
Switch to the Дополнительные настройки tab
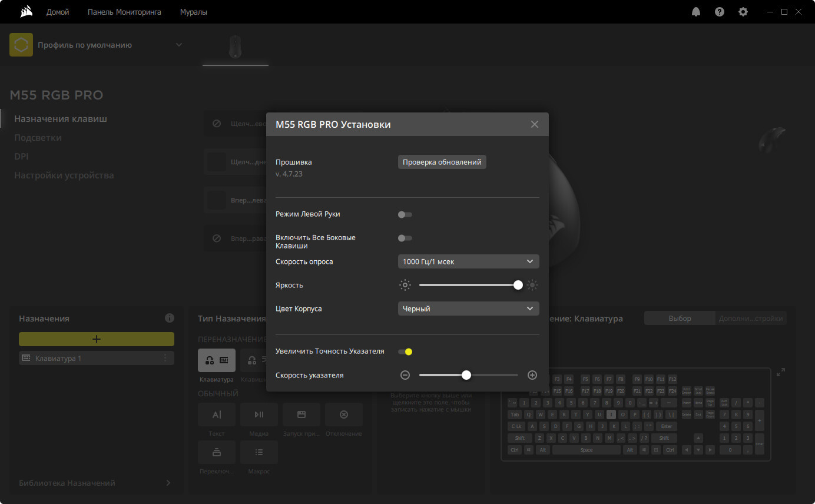pyautogui.click(x=751, y=318)
